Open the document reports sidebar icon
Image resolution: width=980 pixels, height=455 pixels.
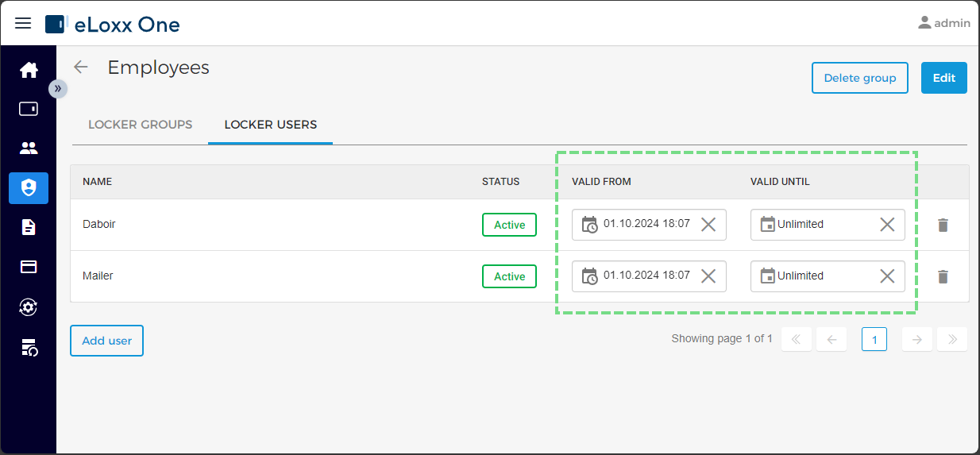(29, 228)
